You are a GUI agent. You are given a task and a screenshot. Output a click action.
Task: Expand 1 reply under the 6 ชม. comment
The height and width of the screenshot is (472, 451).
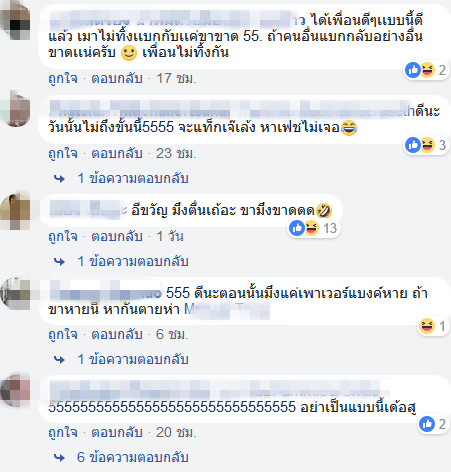[133, 359]
